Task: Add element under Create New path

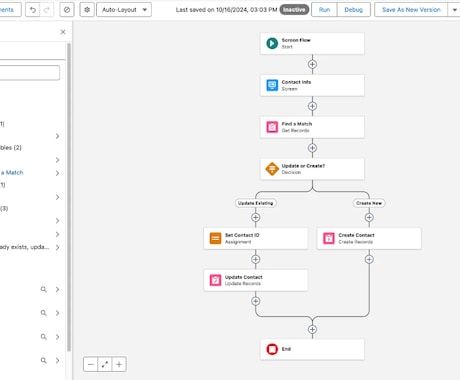Action: click(x=369, y=217)
